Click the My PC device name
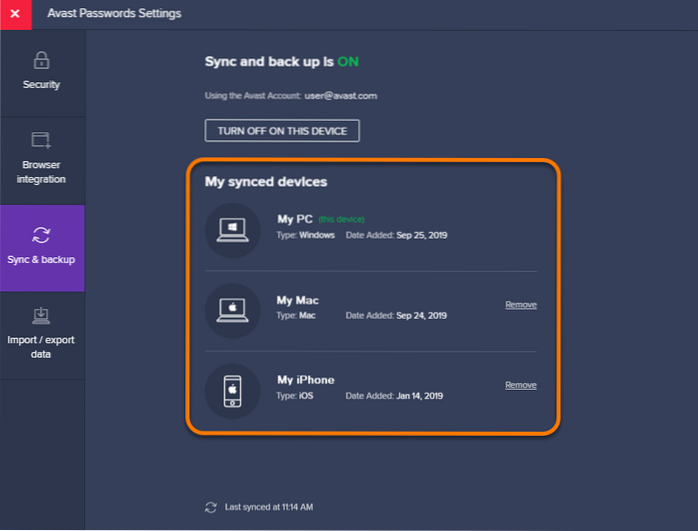This screenshot has height=531, width=698. click(294, 219)
